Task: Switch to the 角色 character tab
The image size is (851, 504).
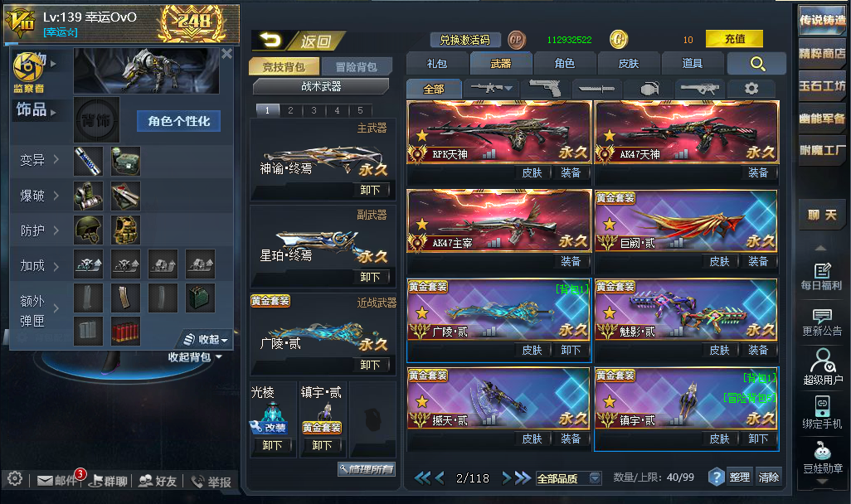Action: click(565, 64)
